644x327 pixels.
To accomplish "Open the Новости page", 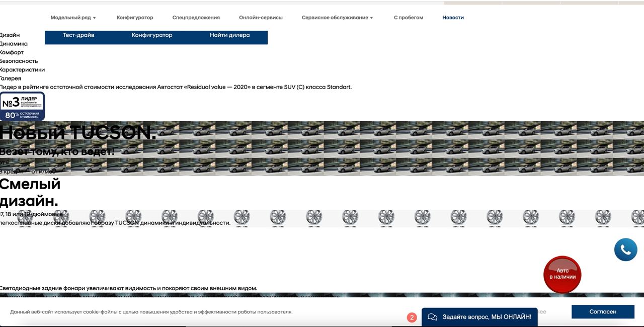I will point(453,18).
